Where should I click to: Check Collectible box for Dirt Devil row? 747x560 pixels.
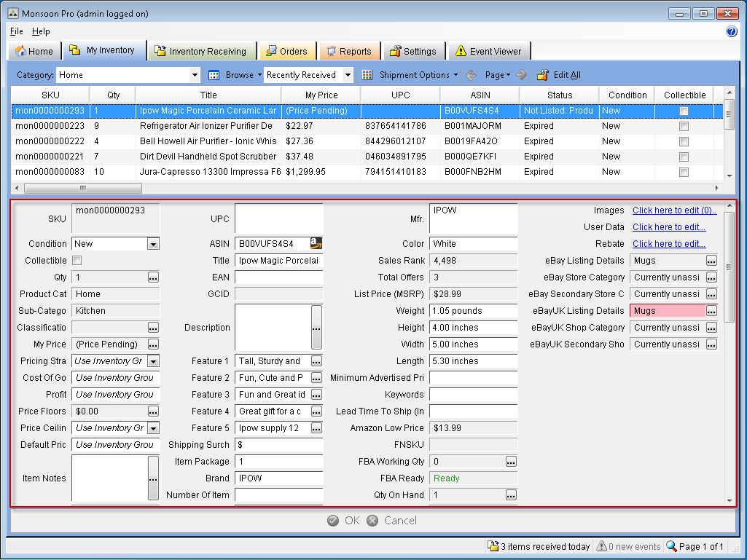684,157
